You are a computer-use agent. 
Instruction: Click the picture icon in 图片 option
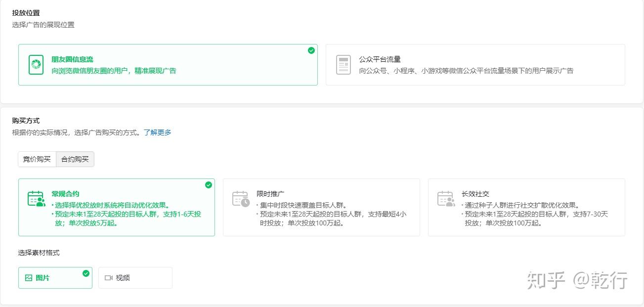[29, 278]
